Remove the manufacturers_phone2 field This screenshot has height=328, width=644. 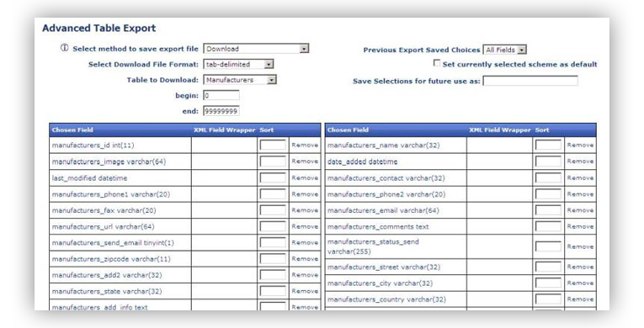(x=580, y=193)
